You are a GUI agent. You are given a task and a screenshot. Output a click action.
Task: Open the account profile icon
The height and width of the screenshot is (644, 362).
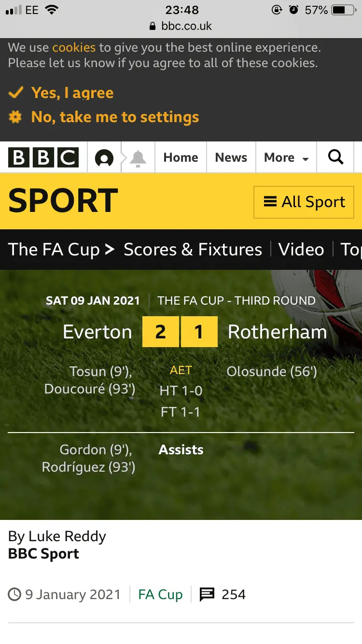click(x=104, y=157)
